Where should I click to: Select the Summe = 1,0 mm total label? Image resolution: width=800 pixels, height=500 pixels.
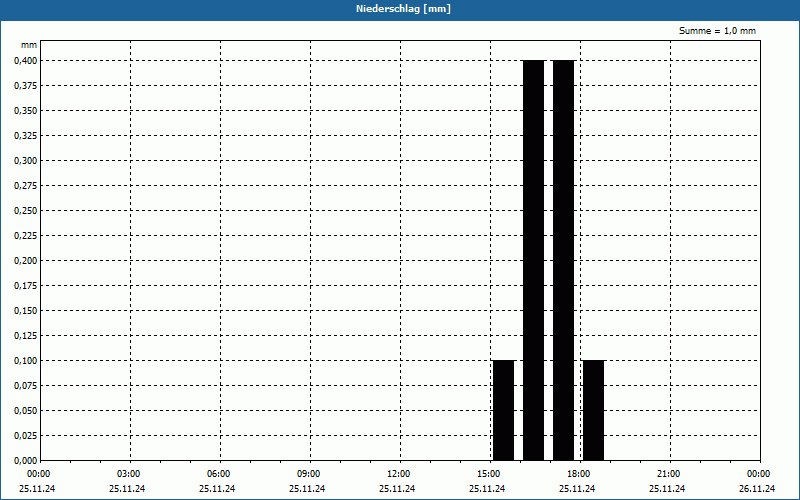717,31
